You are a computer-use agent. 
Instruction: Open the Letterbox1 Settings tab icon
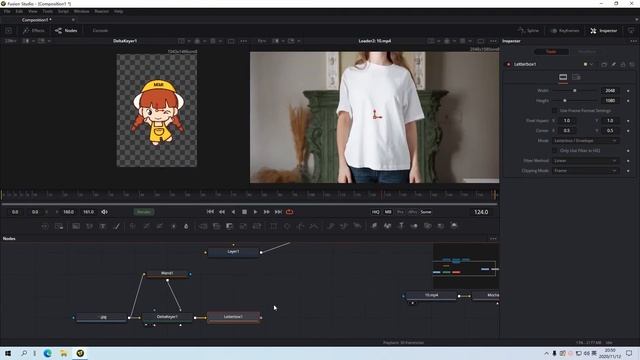pos(576,77)
